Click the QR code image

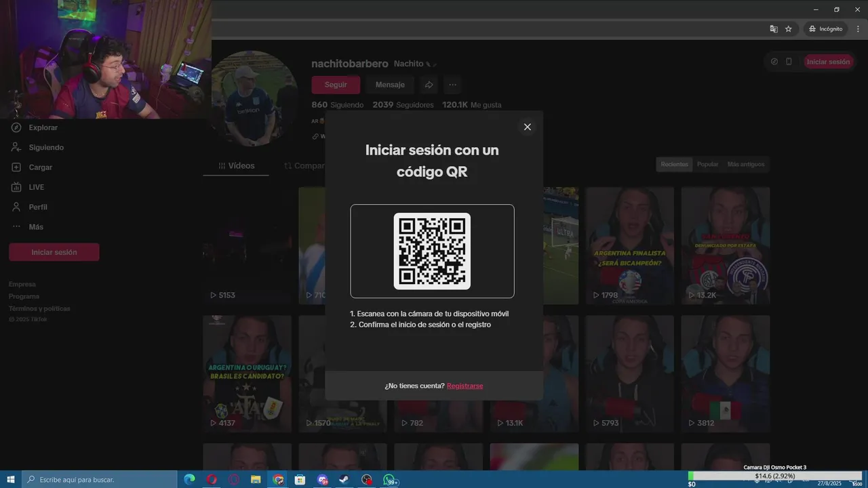(x=432, y=251)
